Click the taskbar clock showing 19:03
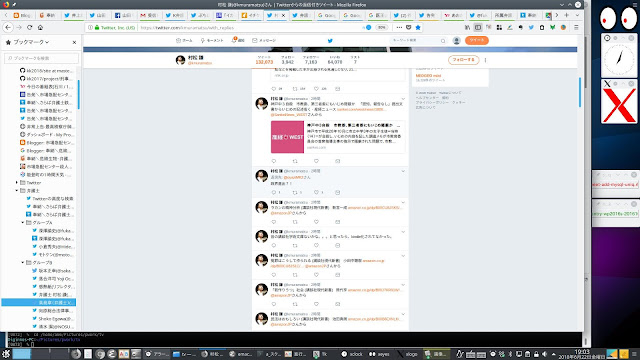 [582, 354]
